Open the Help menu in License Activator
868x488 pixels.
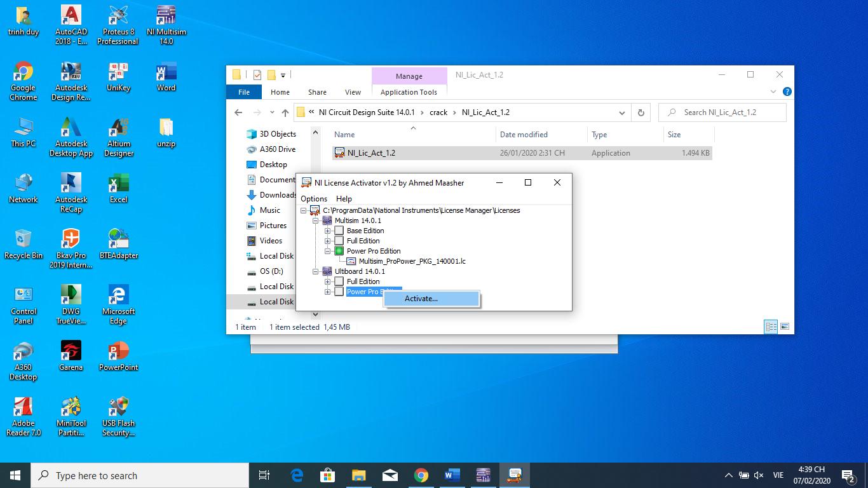344,199
